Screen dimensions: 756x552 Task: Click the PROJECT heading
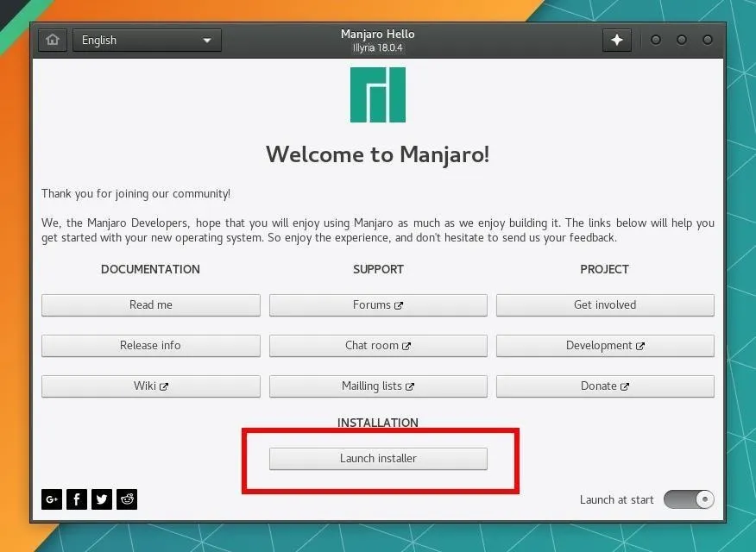pos(605,269)
